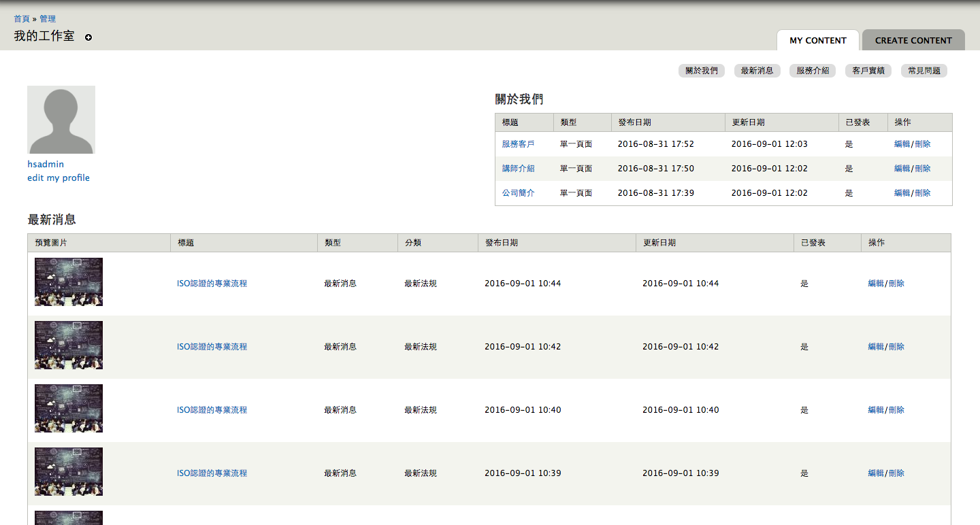Open ISO認證的專業流程 published at 10:44
The width and height of the screenshot is (980, 525).
(x=212, y=284)
